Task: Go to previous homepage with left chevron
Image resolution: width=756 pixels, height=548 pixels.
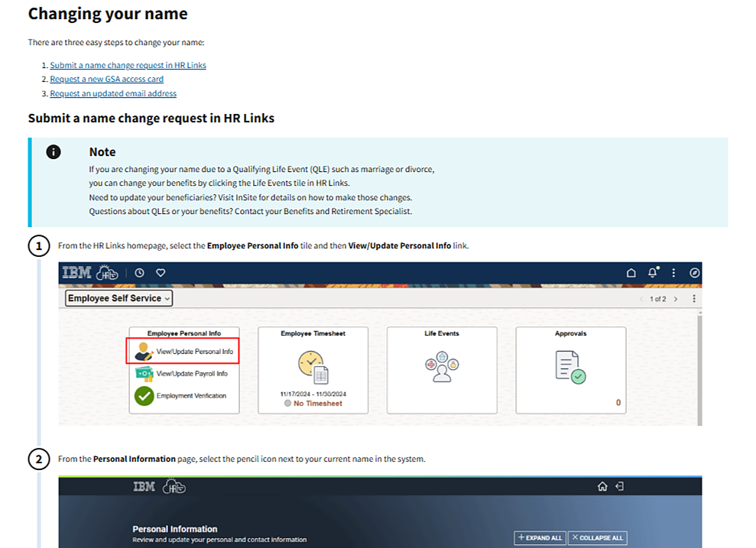Action: (641, 299)
